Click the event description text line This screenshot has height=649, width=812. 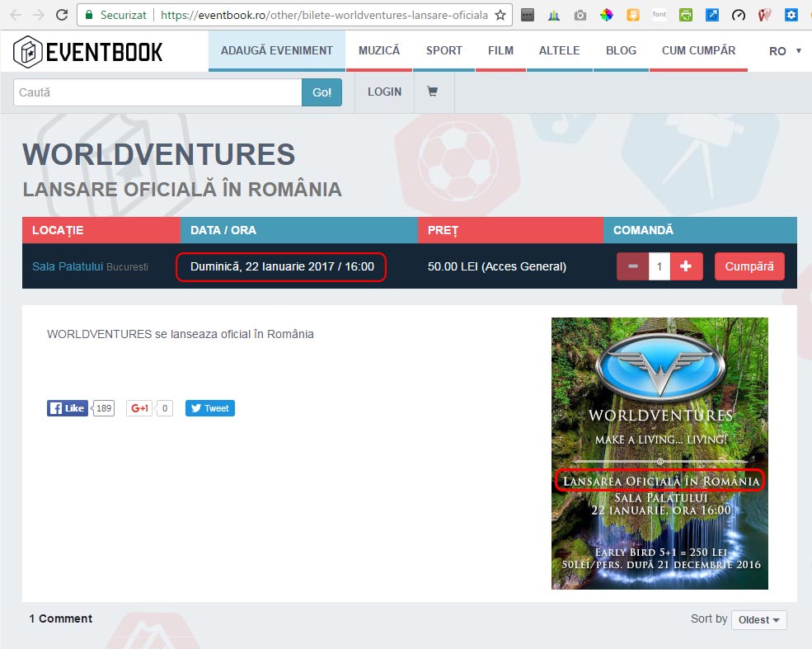tap(181, 334)
